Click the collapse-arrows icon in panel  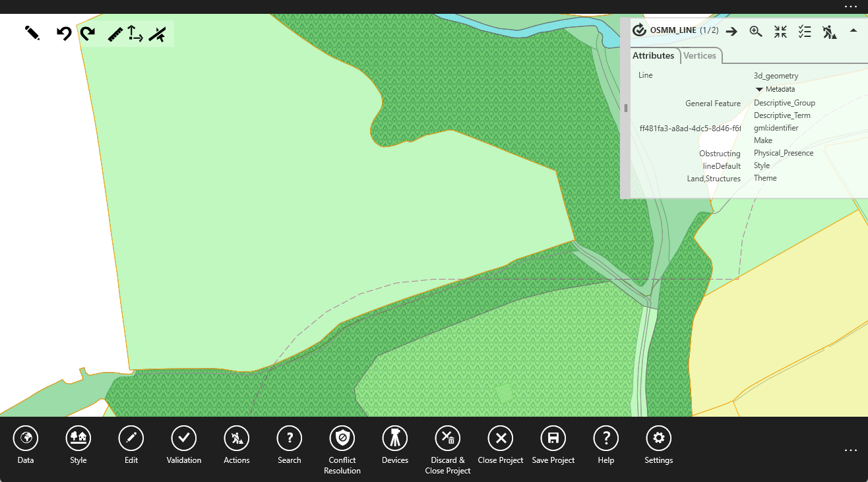780,31
